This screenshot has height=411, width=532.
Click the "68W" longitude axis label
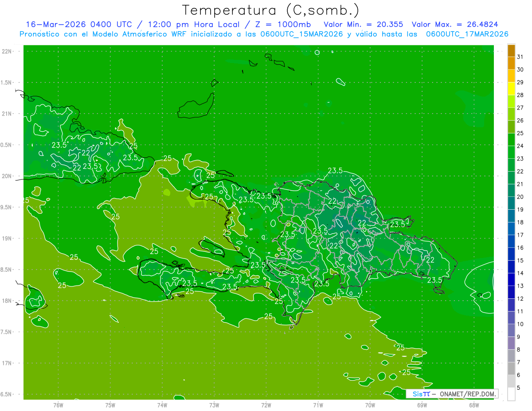[474, 405]
